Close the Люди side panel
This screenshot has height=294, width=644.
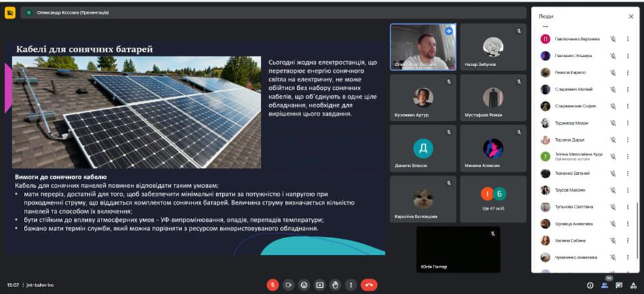630,16
